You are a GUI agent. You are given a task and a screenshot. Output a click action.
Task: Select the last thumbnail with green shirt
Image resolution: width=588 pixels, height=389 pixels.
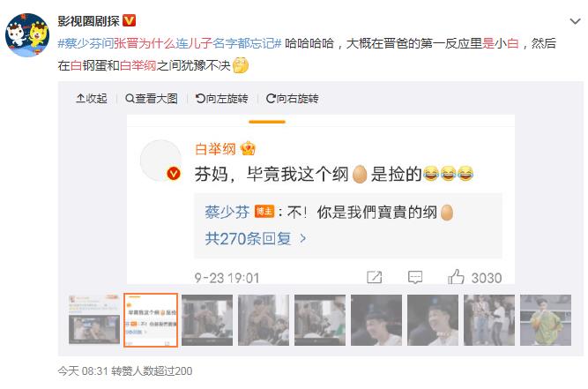pyautogui.click(x=546, y=319)
